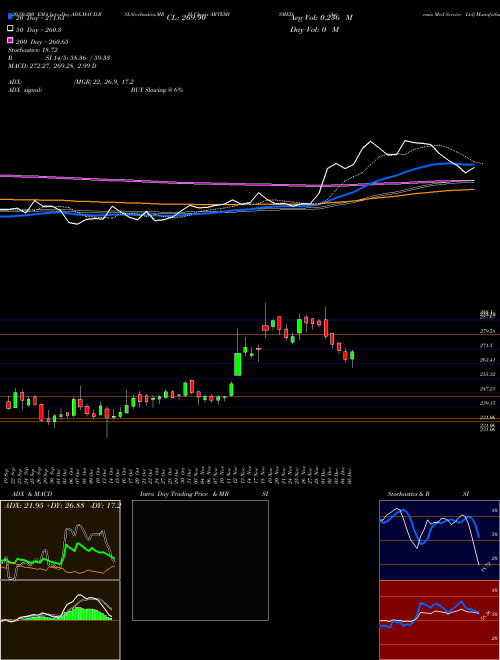Click the 'ADX signal:' label
The width and height of the screenshot is (500, 660).
(25, 90)
